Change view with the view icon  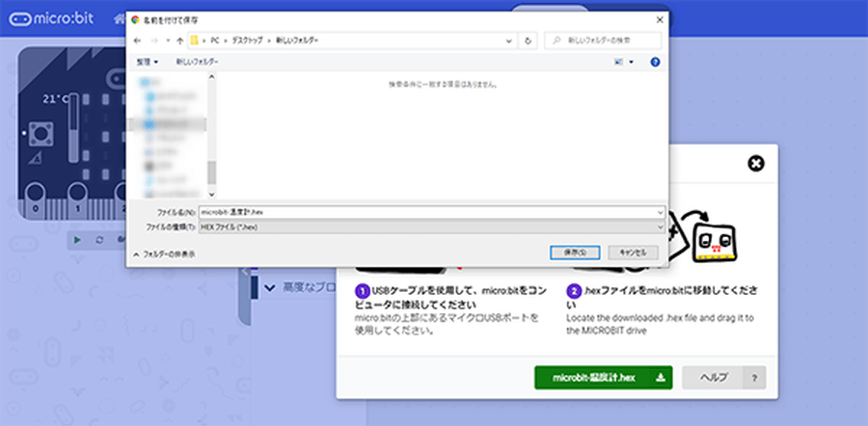[619, 62]
